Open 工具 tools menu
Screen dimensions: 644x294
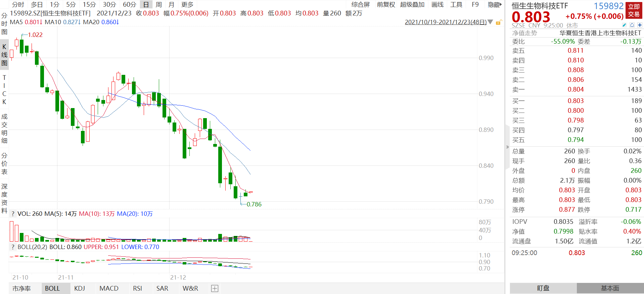point(456,5)
